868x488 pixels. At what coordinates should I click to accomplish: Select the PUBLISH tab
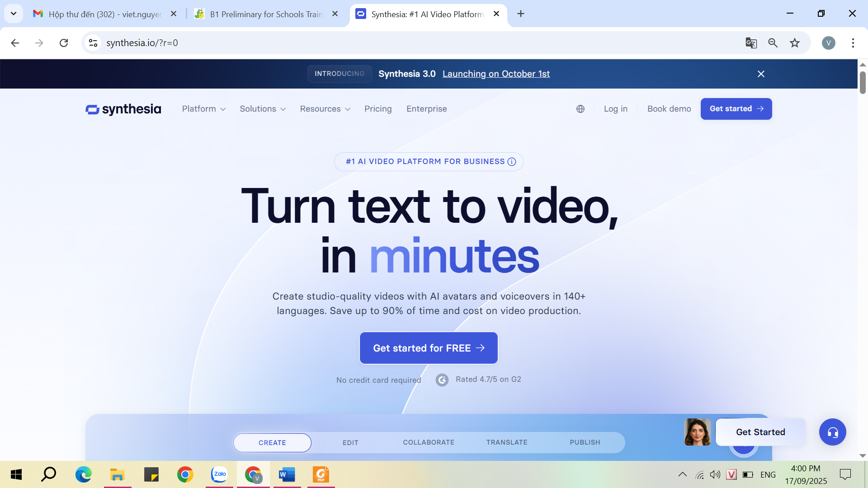pos(585,442)
